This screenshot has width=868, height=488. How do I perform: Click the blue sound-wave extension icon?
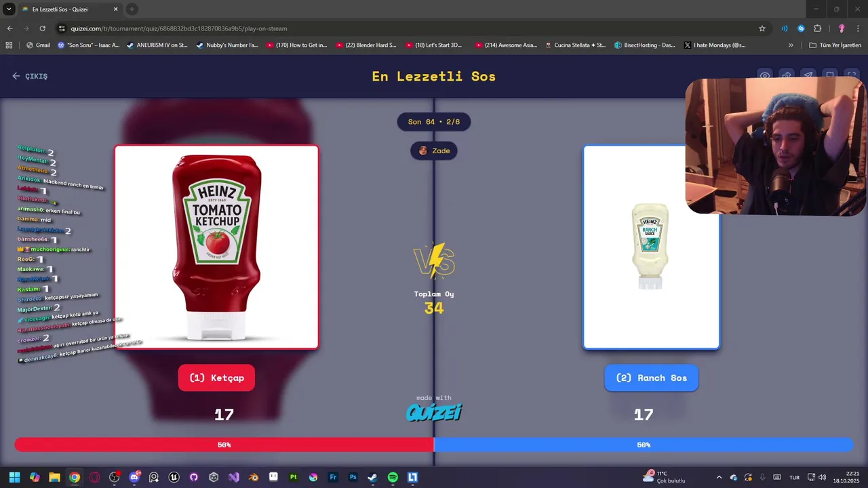(785, 28)
